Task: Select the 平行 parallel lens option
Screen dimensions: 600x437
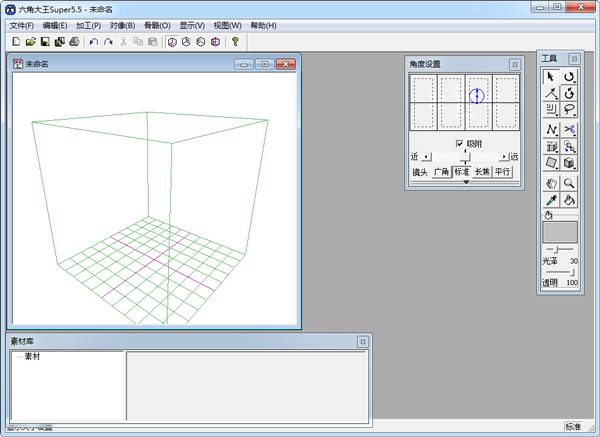Action: point(503,172)
